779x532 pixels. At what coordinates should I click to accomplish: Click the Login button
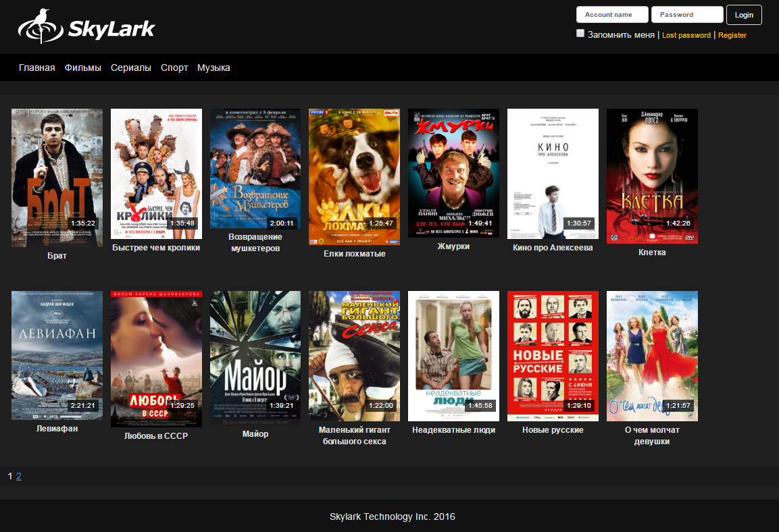(x=744, y=15)
